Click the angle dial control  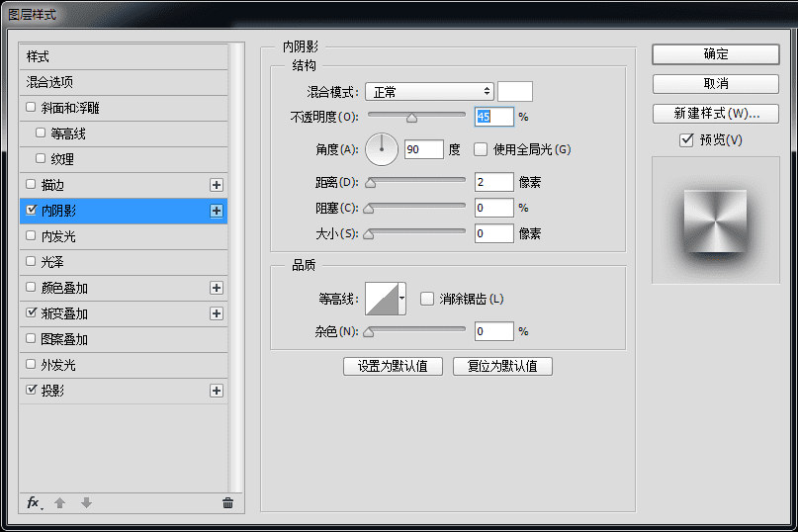(382, 149)
